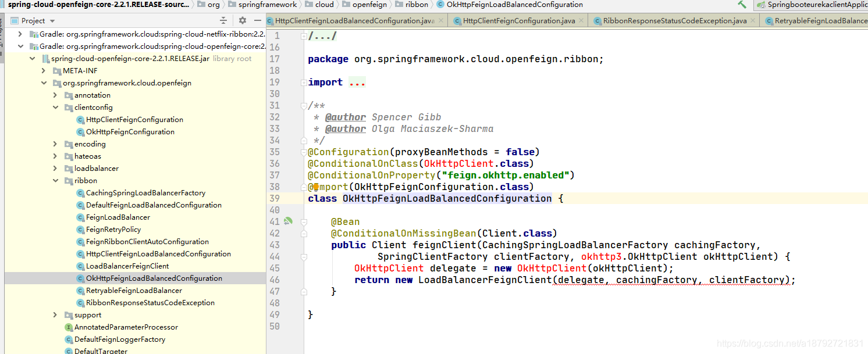This screenshot has height=354, width=868.
Task: Select LoadBalancerFeignClient in the project tree
Action: tap(127, 266)
